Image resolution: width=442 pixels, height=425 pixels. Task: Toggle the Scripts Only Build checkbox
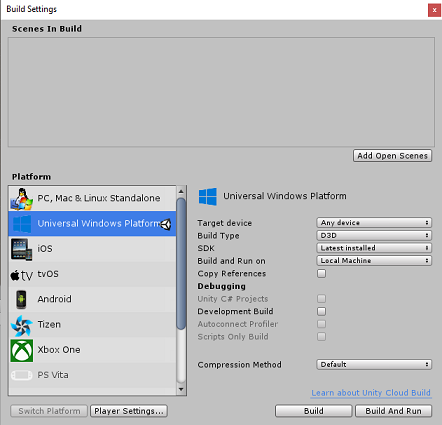tap(322, 336)
